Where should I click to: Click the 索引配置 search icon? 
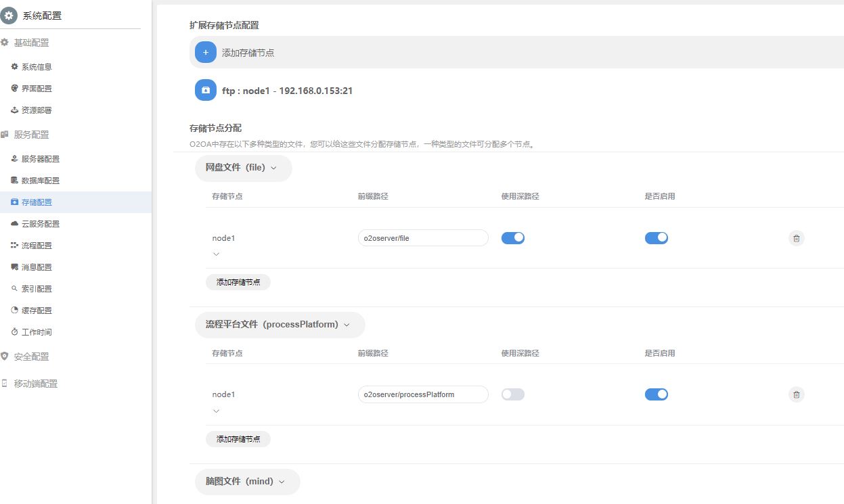coord(14,289)
